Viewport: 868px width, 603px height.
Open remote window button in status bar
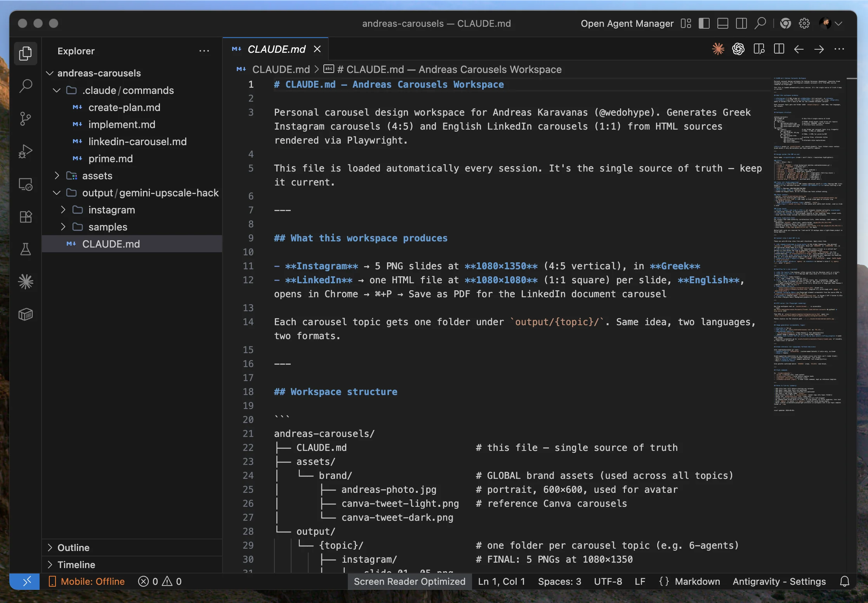tap(24, 581)
